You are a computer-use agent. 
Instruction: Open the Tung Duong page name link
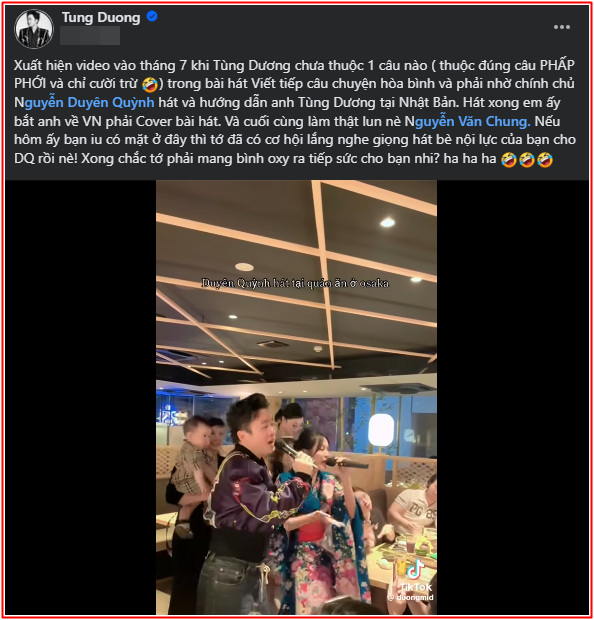click(x=101, y=17)
